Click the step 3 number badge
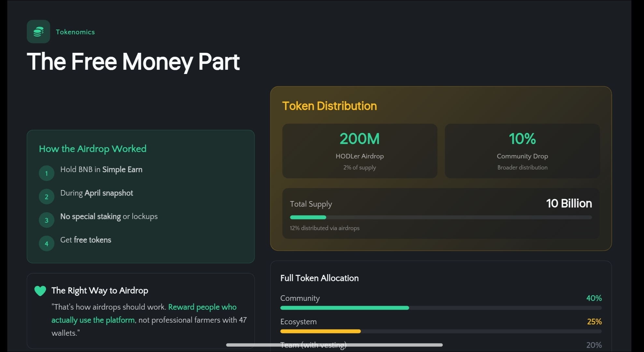Screen dimensions: 644x352 pyautogui.click(x=47, y=220)
